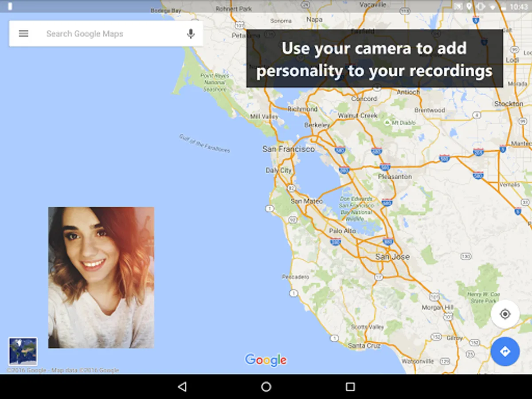The height and width of the screenshot is (399, 532).
Task: Click the Berkeley map label
Action: click(x=317, y=125)
